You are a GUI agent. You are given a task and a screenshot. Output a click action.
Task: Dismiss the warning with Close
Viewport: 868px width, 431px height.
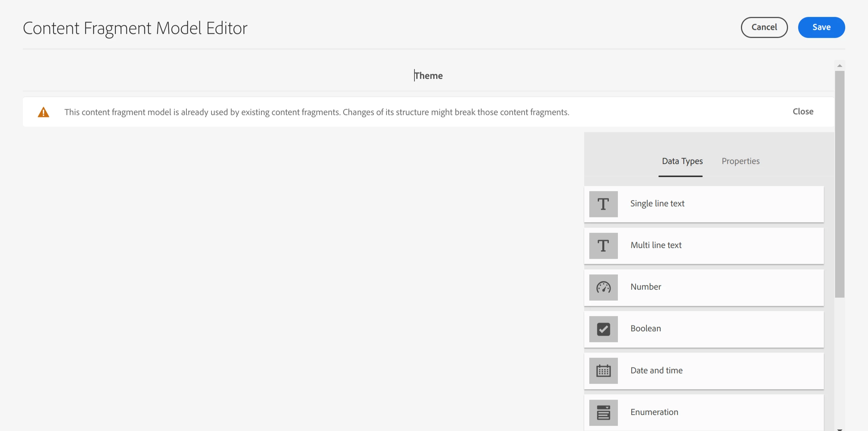pos(802,112)
